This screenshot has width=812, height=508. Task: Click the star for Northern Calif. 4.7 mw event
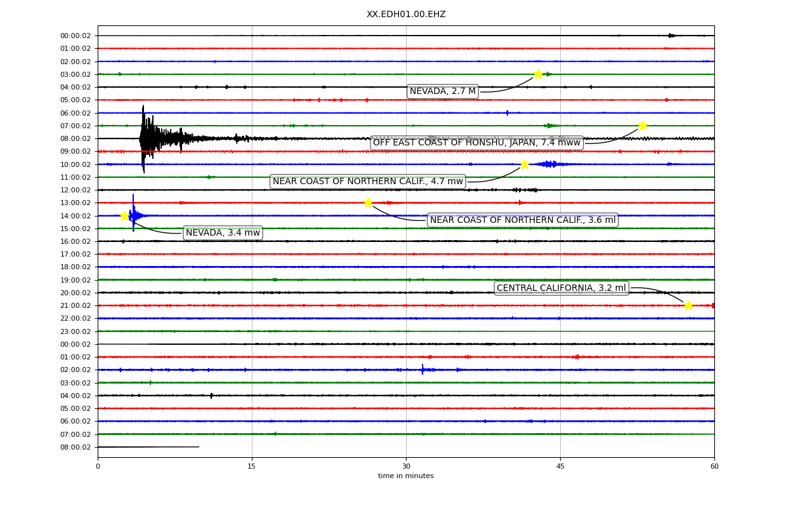(525, 164)
